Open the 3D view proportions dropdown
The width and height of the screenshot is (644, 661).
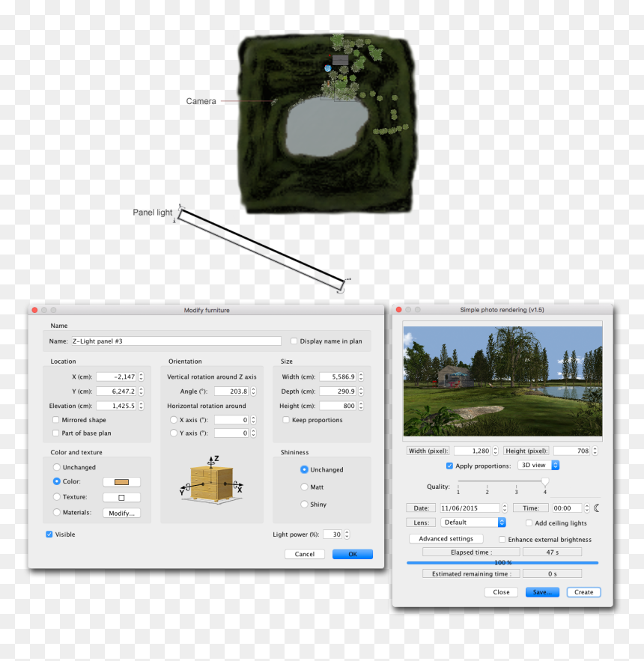click(538, 465)
